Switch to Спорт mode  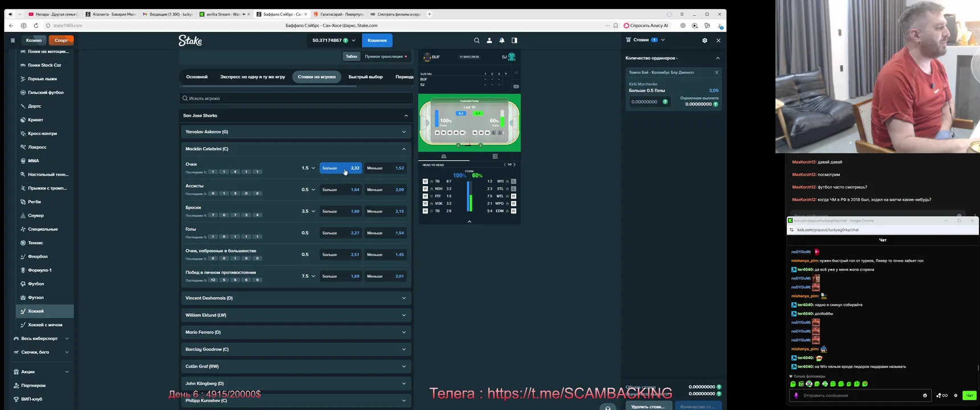click(x=62, y=40)
